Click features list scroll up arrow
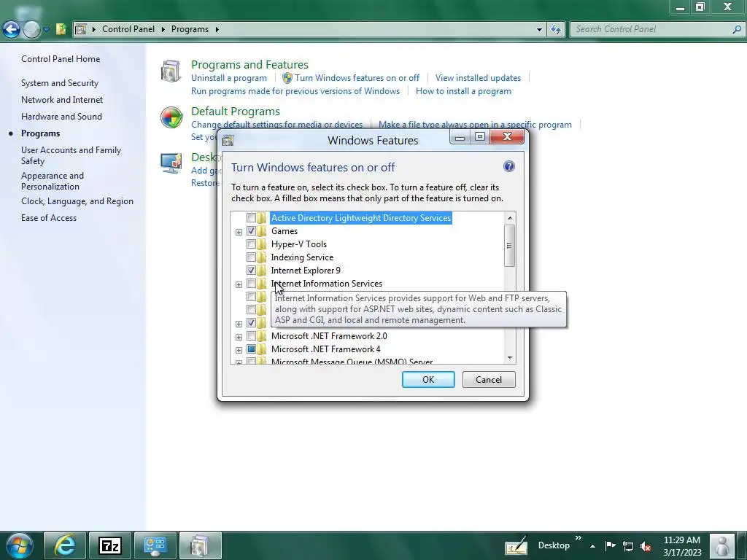Screen dimensions: 747x560 [x=510, y=218]
